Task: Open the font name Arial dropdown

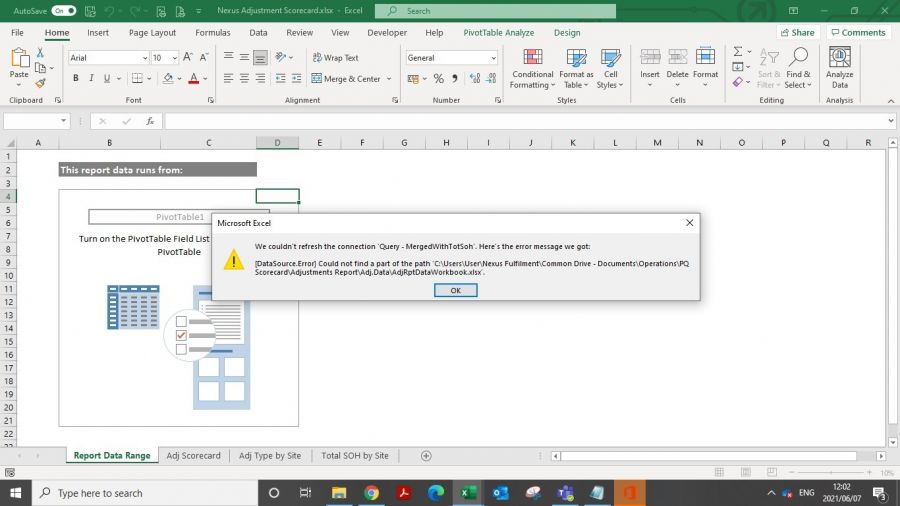Action: click(145, 58)
